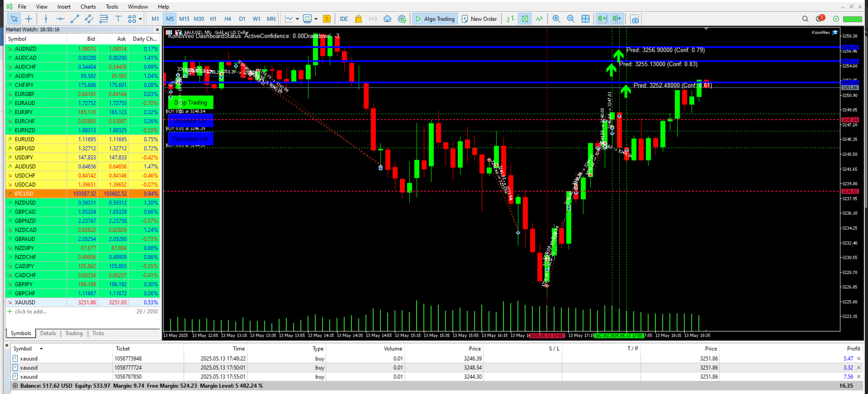Switch chart to line chart style
Screen dimensions: 868x394
tap(539, 19)
